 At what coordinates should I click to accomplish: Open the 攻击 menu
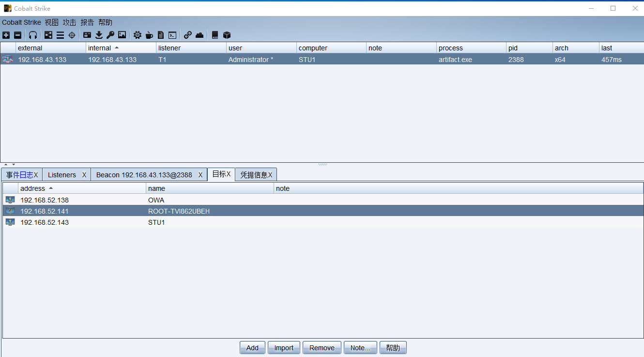pyautogui.click(x=70, y=22)
